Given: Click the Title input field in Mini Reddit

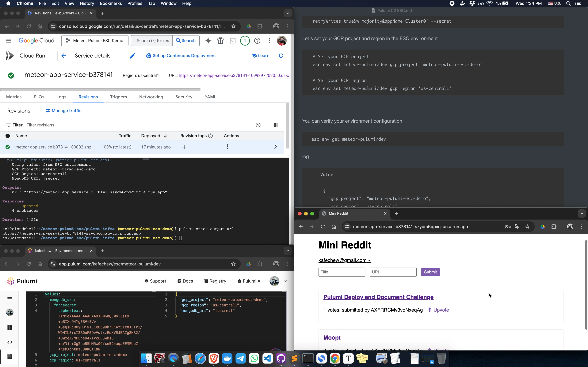Looking at the screenshot, I should [x=342, y=272].
